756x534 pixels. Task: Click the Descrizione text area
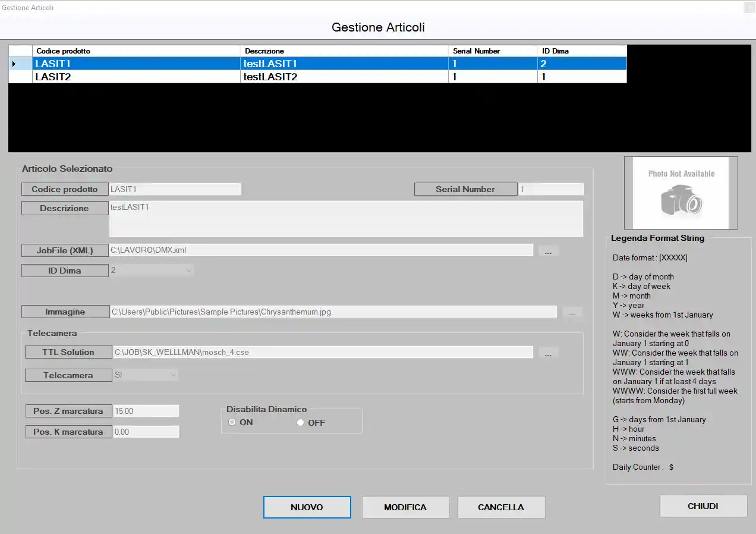pos(345,219)
